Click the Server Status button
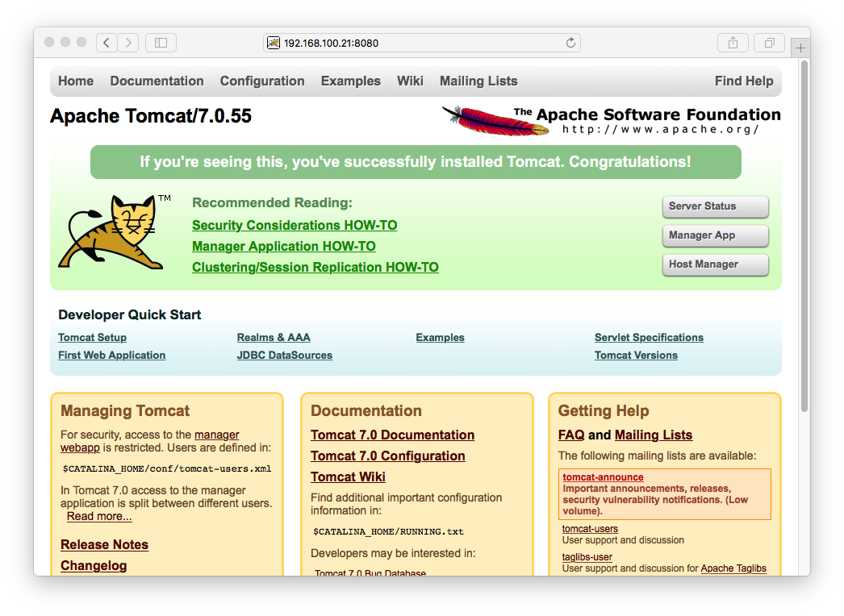The width and height of the screenshot is (844, 616). point(716,206)
